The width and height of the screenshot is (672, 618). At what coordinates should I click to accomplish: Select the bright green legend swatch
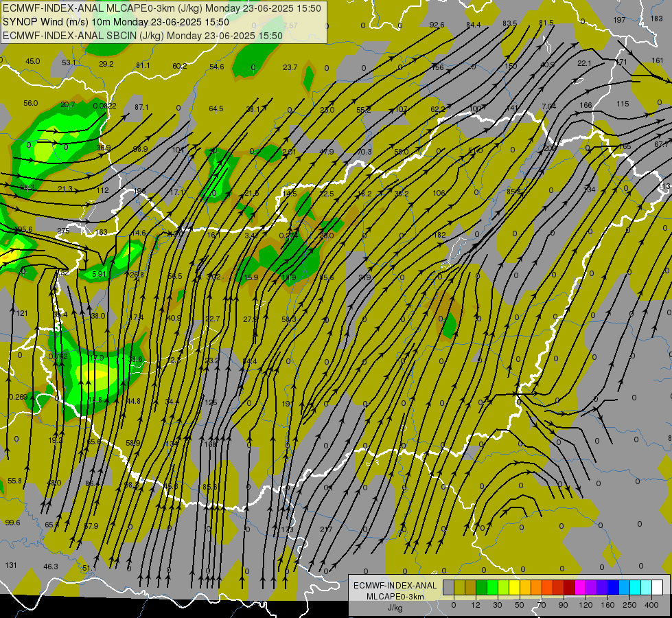492,587
